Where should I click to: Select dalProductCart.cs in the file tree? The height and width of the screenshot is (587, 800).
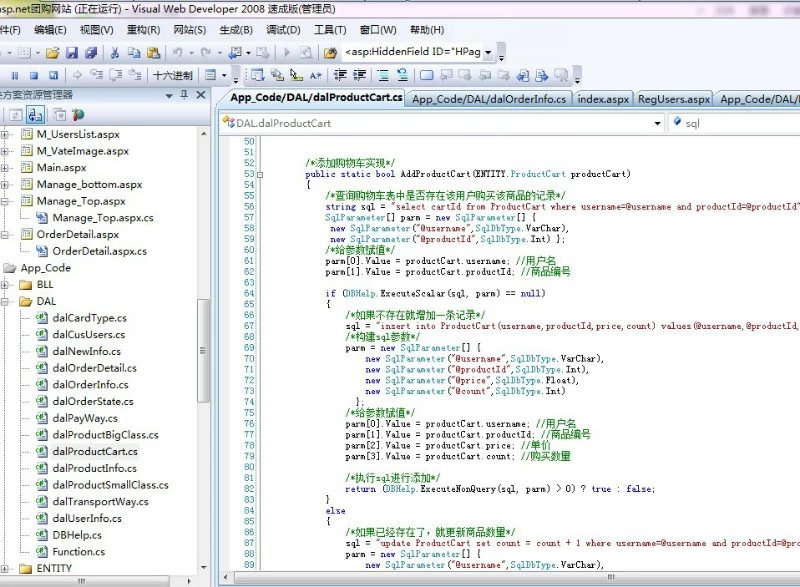click(x=95, y=451)
